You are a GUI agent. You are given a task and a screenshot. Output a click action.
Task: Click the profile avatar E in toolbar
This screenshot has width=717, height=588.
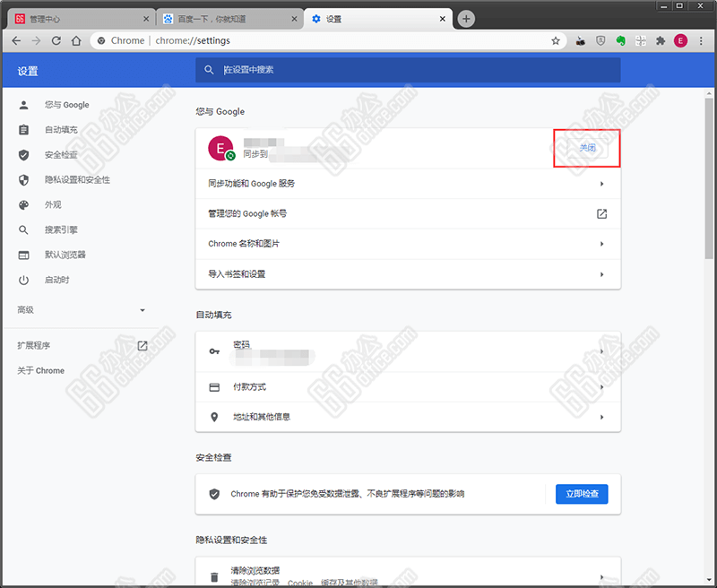[681, 40]
